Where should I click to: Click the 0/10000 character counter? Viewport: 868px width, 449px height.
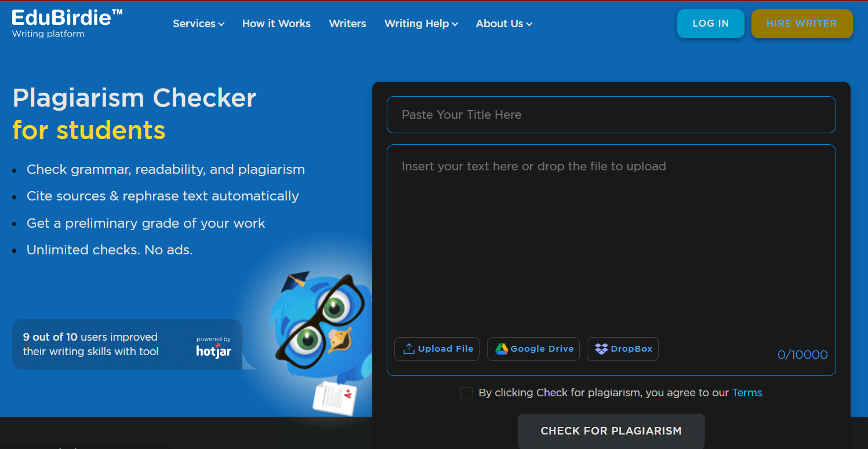[x=802, y=355]
